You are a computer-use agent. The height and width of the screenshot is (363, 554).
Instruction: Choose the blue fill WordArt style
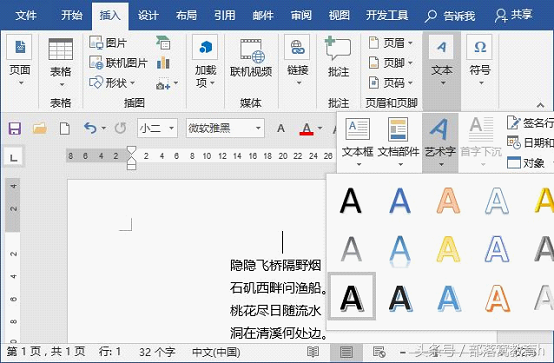coord(400,201)
